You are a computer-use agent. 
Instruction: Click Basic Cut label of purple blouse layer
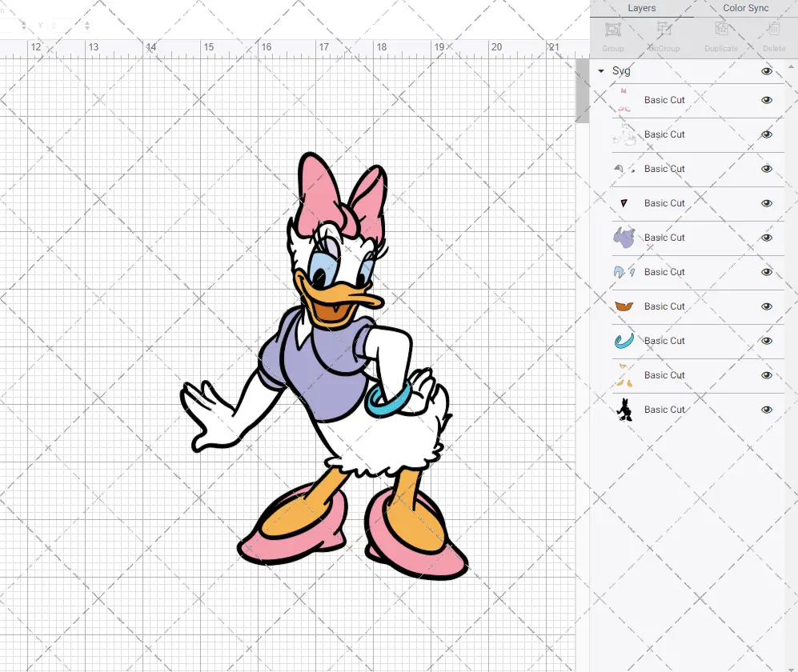click(664, 238)
